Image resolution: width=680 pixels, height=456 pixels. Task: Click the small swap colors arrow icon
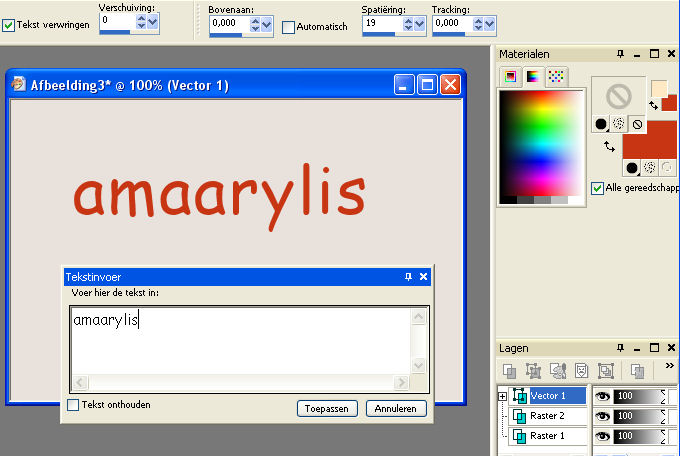[653, 105]
